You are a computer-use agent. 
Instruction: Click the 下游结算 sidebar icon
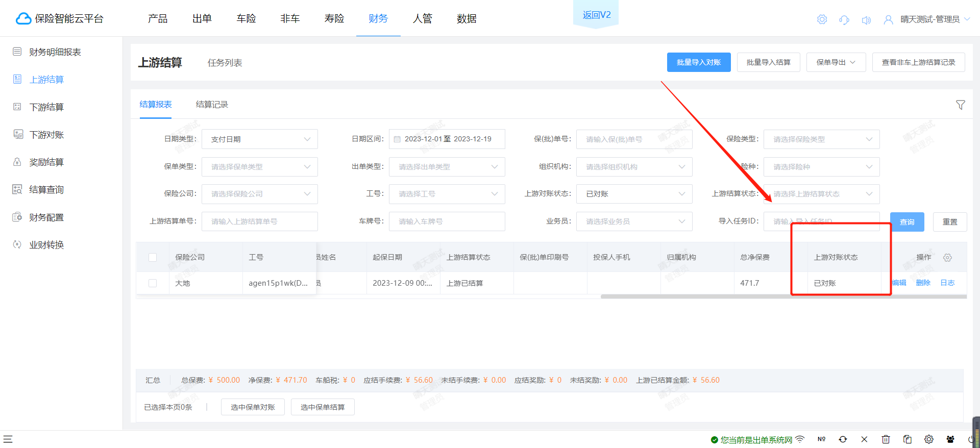click(17, 107)
